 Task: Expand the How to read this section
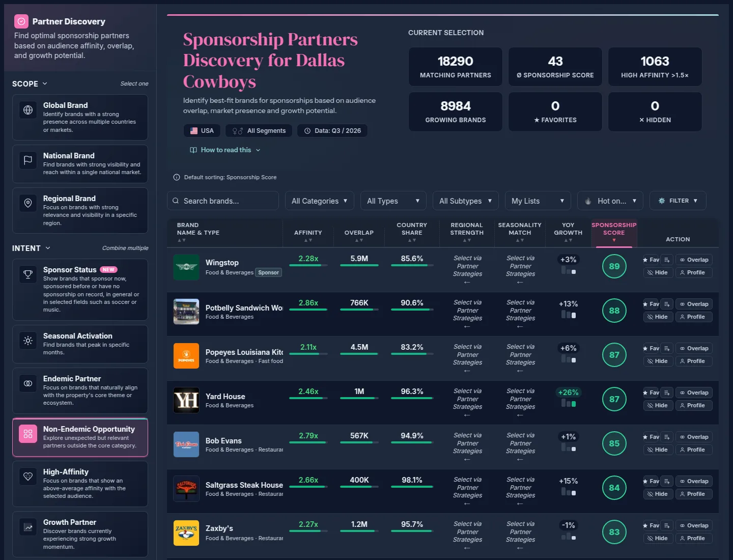[x=225, y=150]
